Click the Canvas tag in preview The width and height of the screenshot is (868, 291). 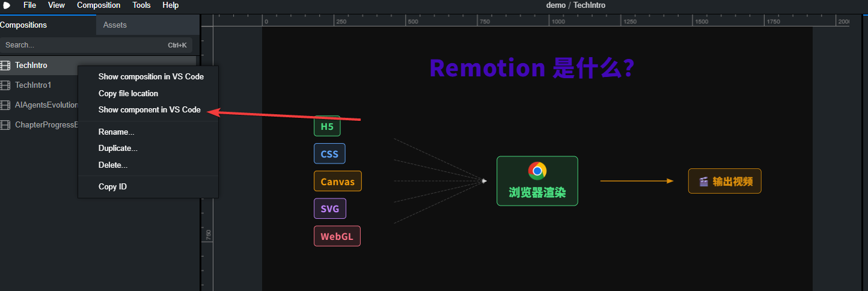pyautogui.click(x=337, y=181)
